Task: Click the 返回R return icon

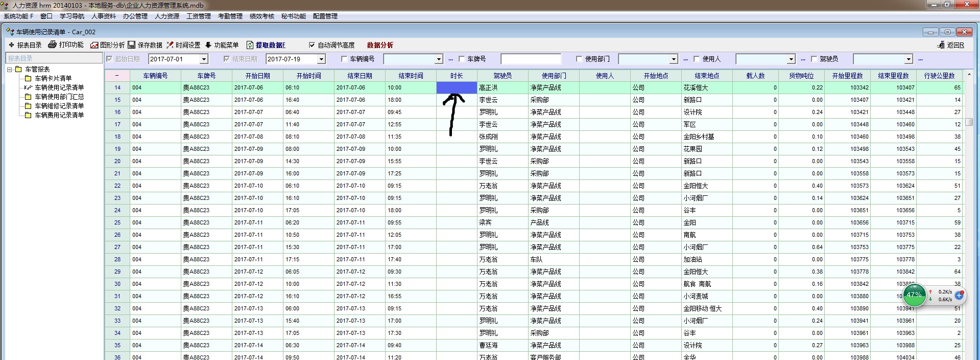Action: [941, 45]
